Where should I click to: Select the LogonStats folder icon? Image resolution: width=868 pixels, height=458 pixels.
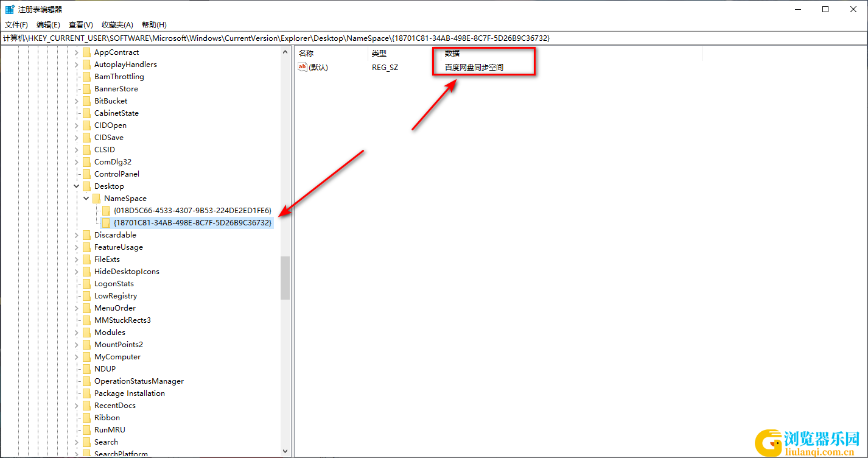click(86, 284)
